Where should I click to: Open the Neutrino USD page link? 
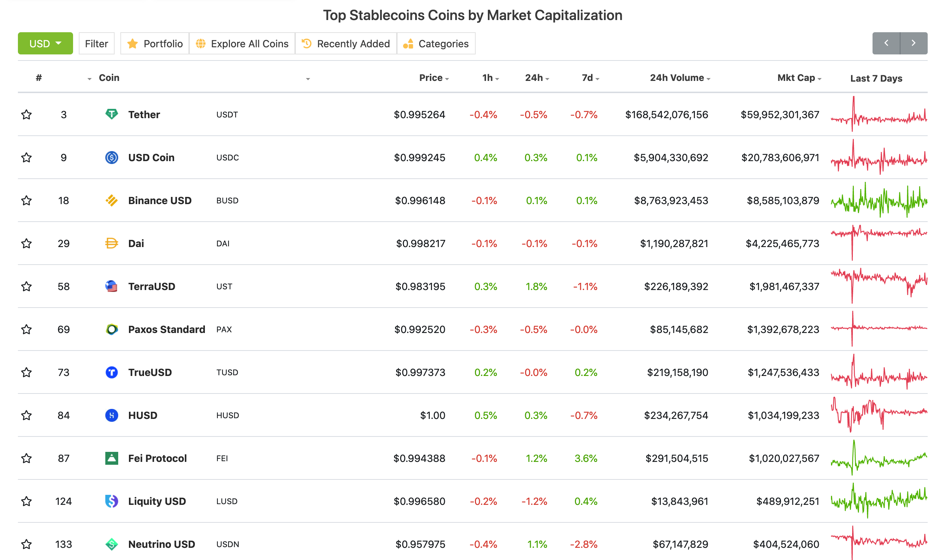click(x=162, y=545)
